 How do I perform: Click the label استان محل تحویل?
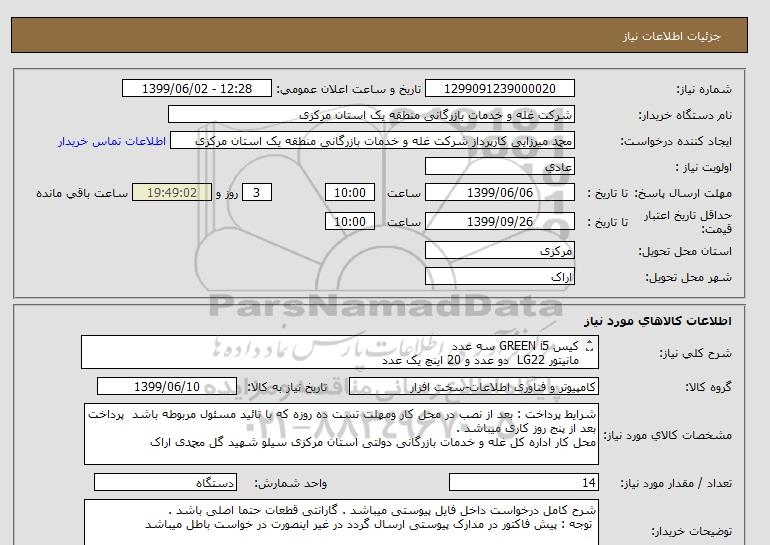[685, 251]
